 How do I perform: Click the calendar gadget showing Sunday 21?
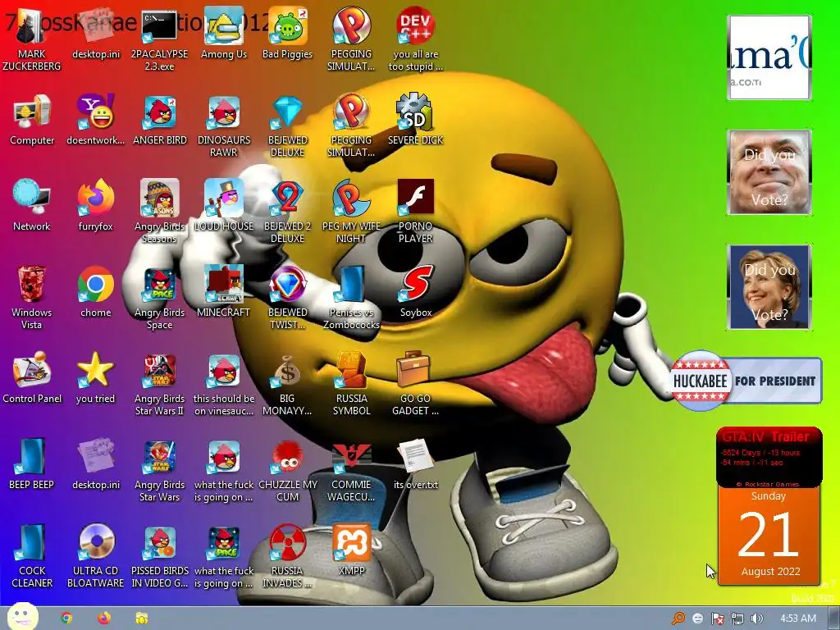point(769,536)
